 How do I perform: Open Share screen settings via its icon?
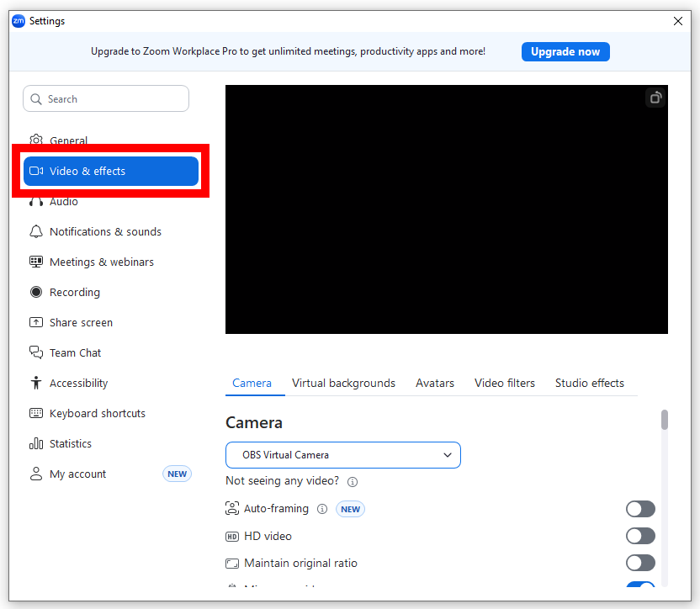pos(35,322)
